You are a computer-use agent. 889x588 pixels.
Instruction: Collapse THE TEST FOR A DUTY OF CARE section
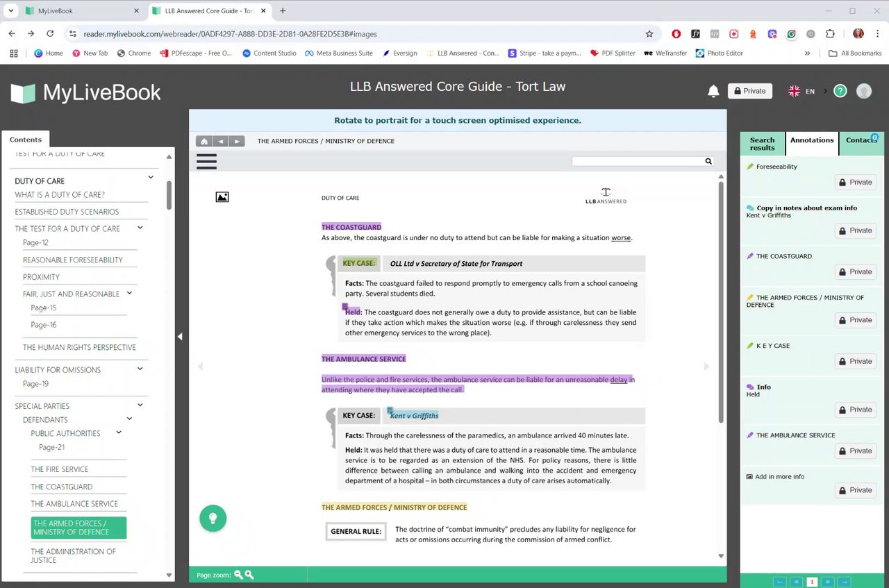[140, 228]
